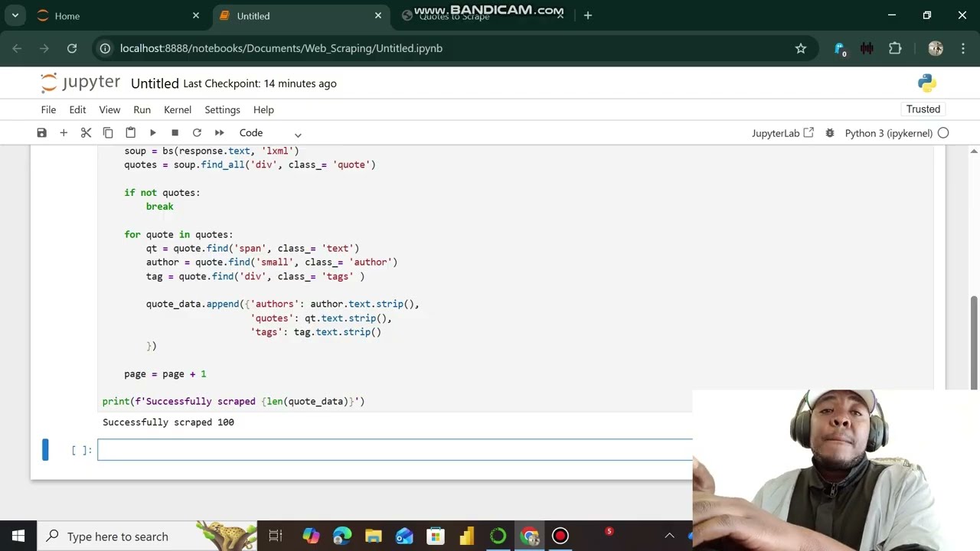The width and height of the screenshot is (980, 551).
Task: Open the Chrome three-dot menu
Action: [x=963, y=48]
